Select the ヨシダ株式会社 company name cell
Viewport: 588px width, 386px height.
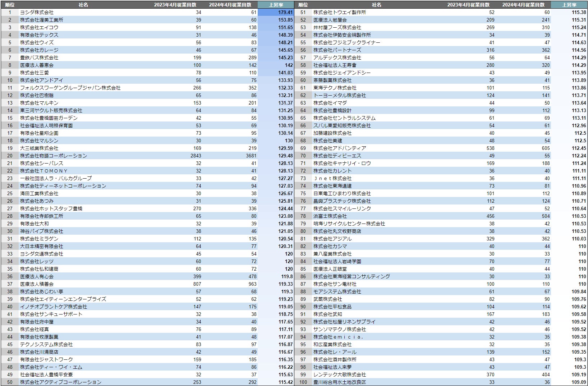pos(37,12)
